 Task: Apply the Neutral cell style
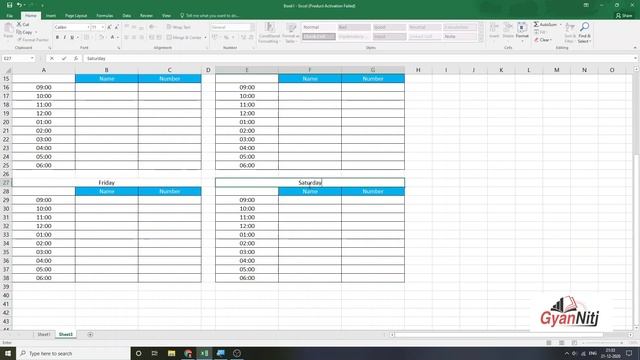click(x=424, y=27)
